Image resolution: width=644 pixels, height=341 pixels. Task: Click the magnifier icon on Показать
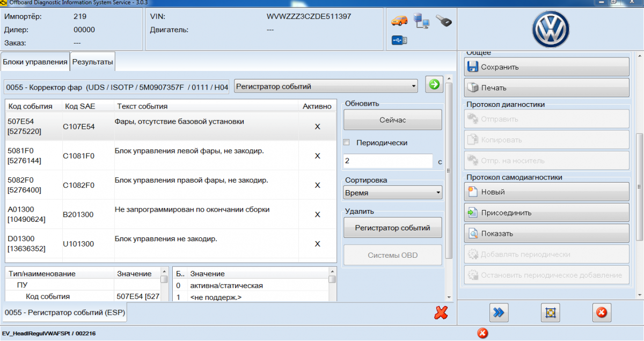pyautogui.click(x=473, y=234)
